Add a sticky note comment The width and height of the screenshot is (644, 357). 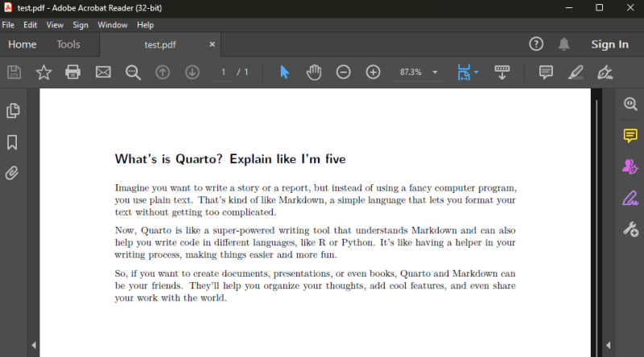(x=546, y=72)
